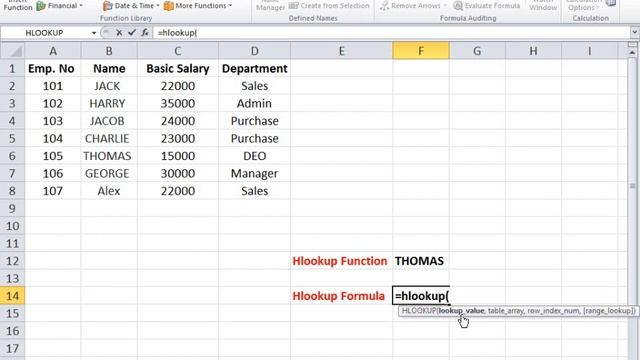Select column D header
This screenshot has width=640, height=360.
254,51
